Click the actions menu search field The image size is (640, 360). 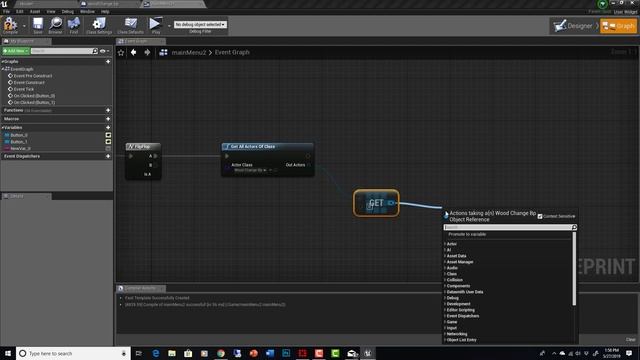(508, 227)
